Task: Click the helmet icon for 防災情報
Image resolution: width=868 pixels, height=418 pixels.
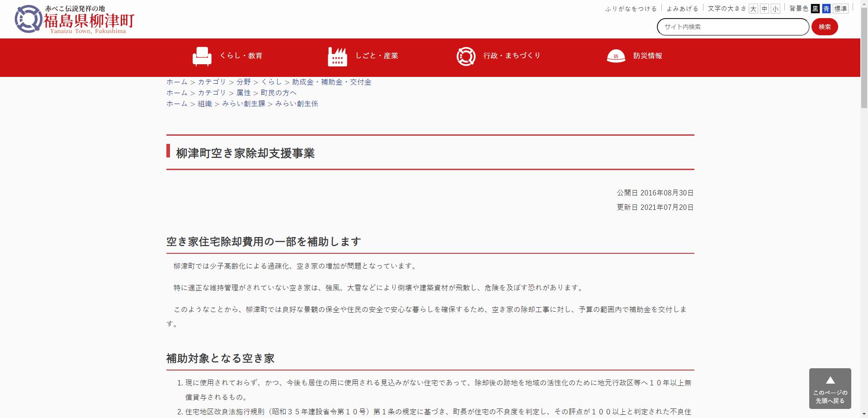Action: [x=616, y=56]
